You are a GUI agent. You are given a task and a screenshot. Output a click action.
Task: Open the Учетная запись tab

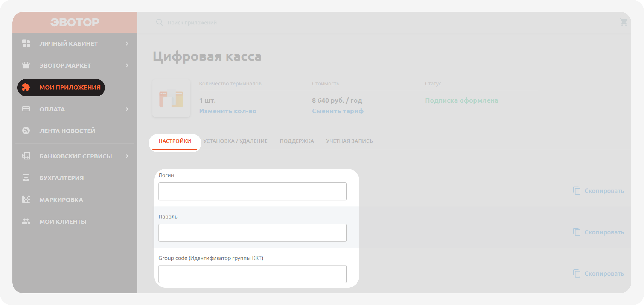(349, 141)
